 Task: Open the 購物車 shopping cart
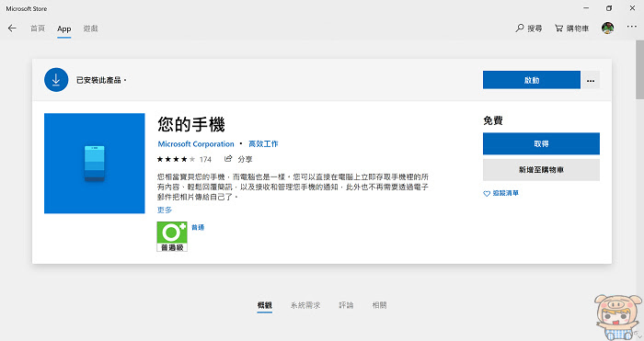coord(571,28)
